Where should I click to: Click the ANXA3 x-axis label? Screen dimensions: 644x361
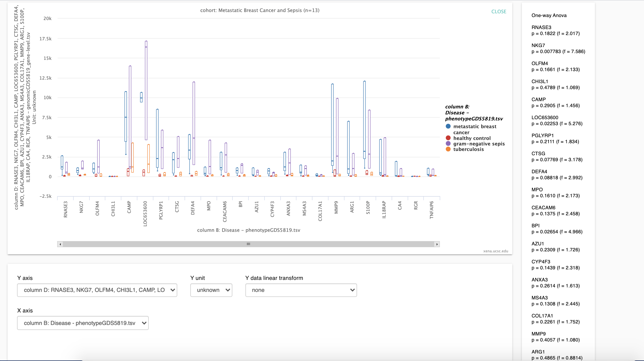click(x=288, y=208)
